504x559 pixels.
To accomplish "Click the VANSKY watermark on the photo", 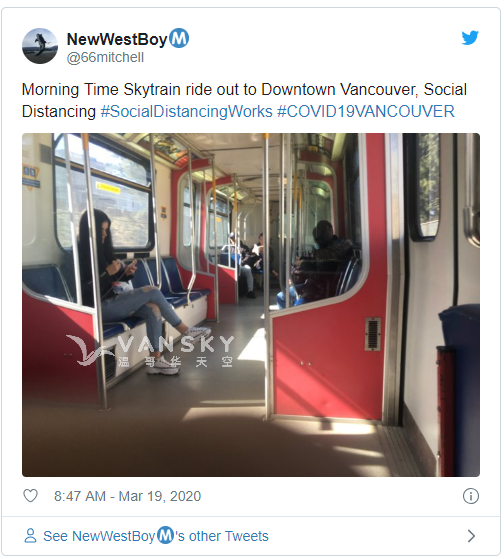I will (x=150, y=350).
